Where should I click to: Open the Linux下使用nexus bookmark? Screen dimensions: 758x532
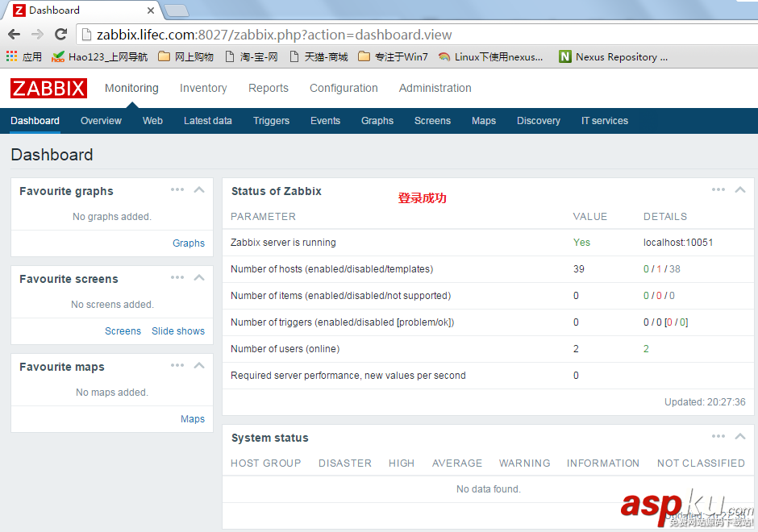tap(490, 57)
